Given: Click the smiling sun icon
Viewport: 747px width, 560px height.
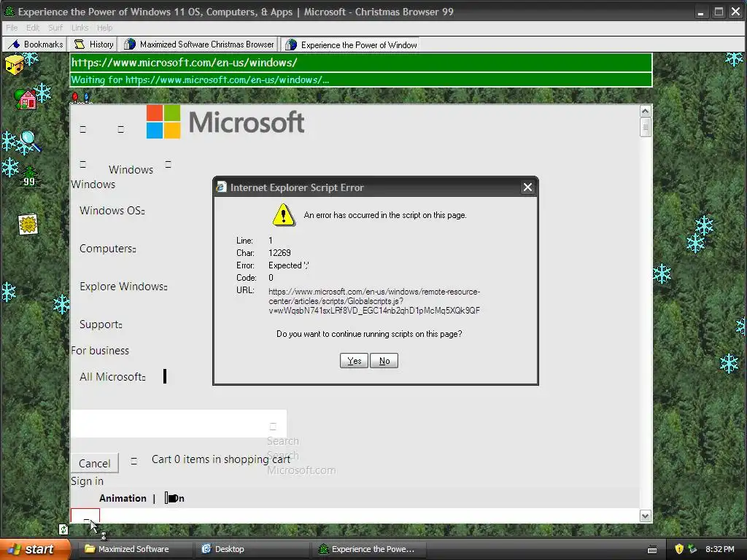Looking at the screenshot, I should 28,224.
